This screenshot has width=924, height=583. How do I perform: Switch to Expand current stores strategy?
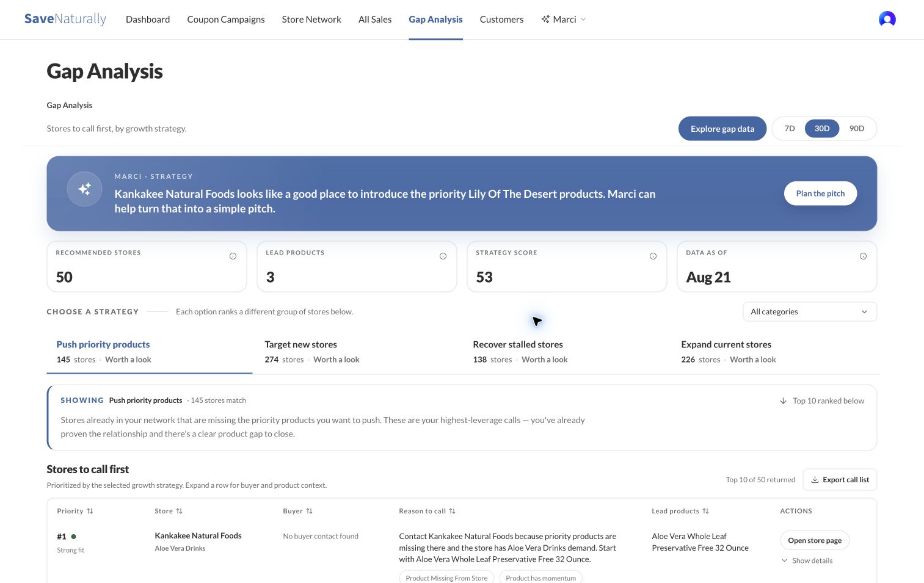click(774, 352)
